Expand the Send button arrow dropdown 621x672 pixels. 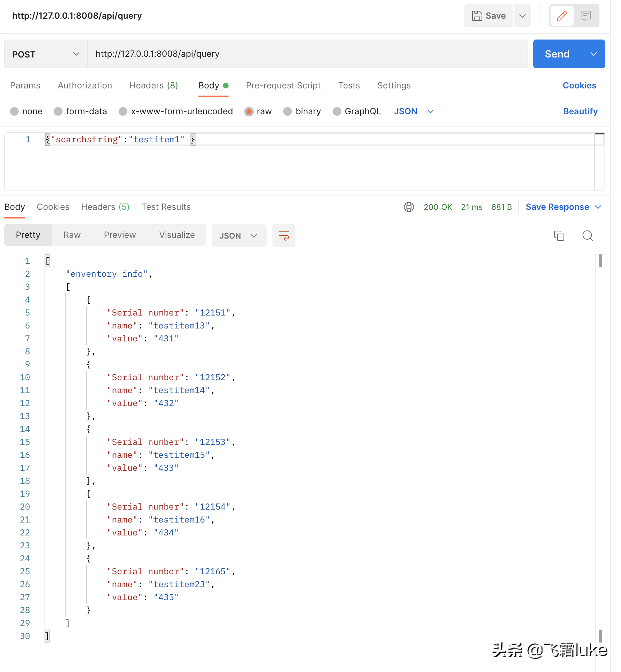click(593, 54)
